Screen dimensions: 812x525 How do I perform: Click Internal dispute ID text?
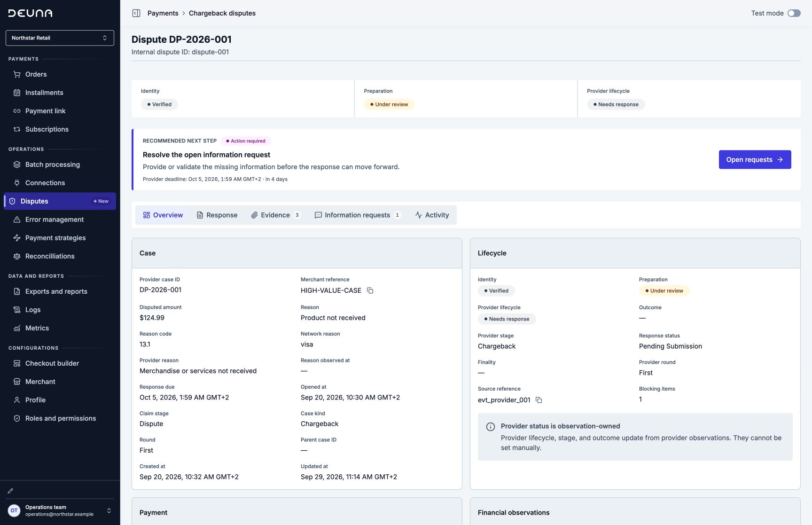click(x=180, y=52)
